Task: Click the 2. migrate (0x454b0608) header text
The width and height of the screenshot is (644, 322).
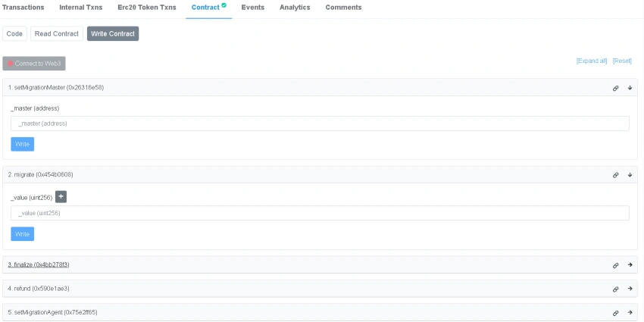Action: (41, 174)
